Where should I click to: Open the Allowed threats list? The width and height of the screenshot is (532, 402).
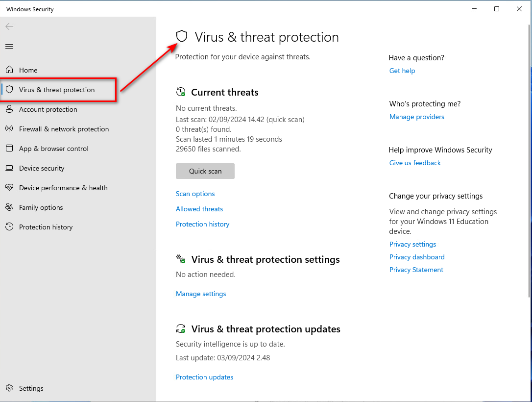tap(199, 209)
